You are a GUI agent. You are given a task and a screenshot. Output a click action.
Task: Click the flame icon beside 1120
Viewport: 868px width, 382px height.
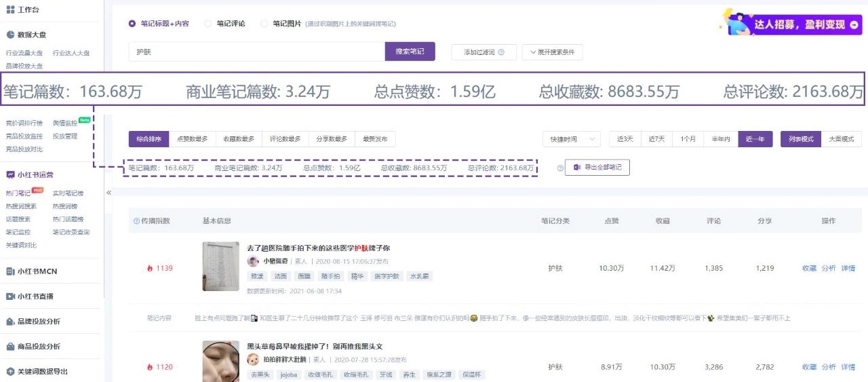coord(150,367)
